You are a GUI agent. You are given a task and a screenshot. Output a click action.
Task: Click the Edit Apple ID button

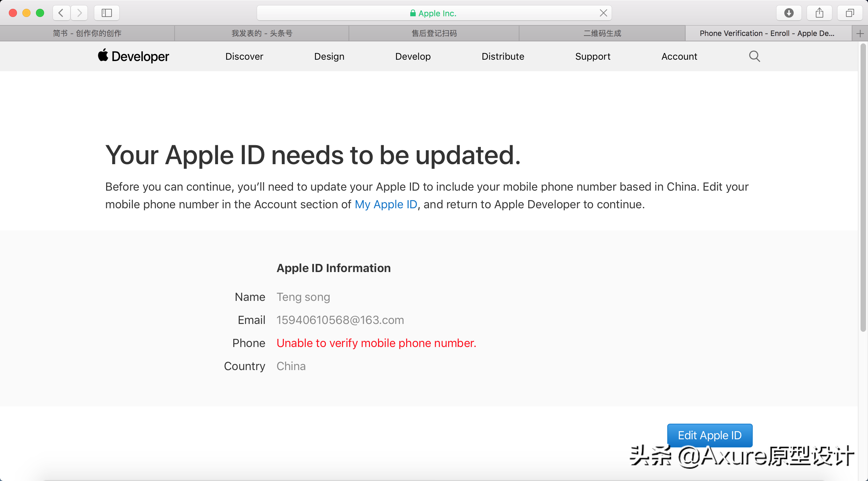710,435
